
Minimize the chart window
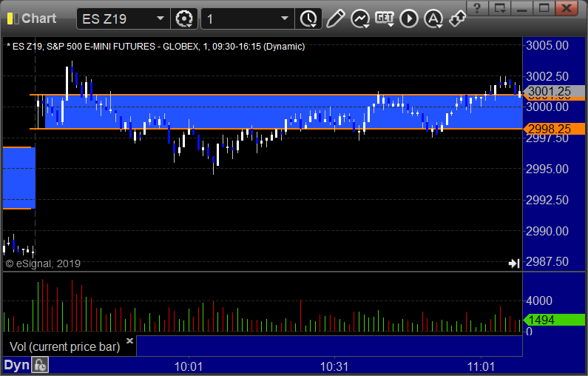(x=522, y=7)
